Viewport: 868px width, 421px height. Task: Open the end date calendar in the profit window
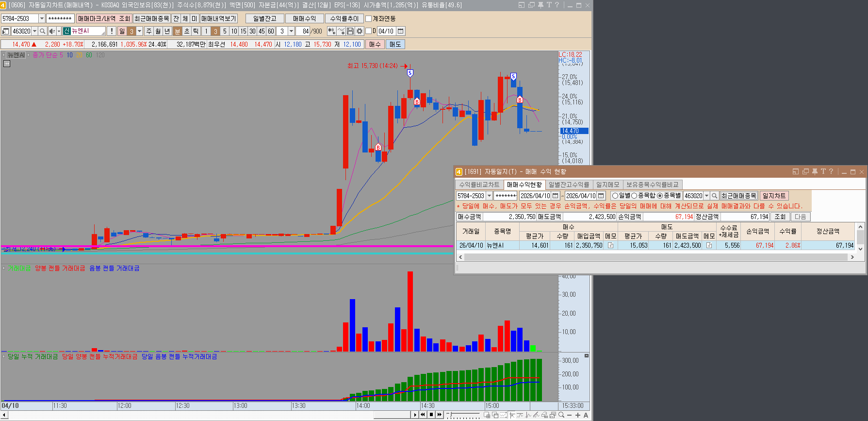click(x=601, y=196)
